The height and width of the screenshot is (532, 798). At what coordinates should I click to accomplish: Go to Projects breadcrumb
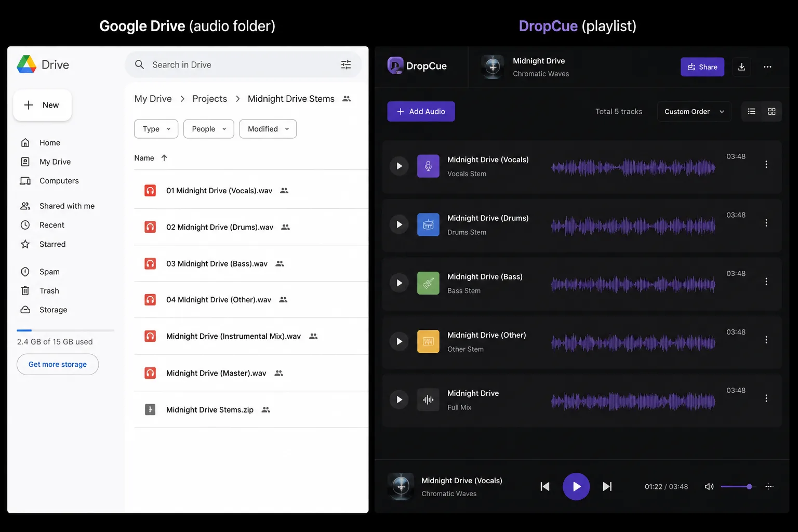tap(210, 99)
